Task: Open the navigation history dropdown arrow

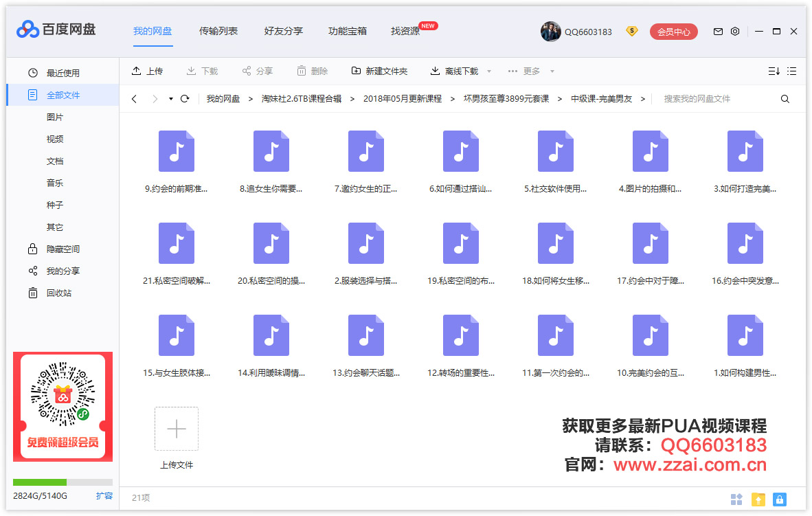Action: pos(170,99)
